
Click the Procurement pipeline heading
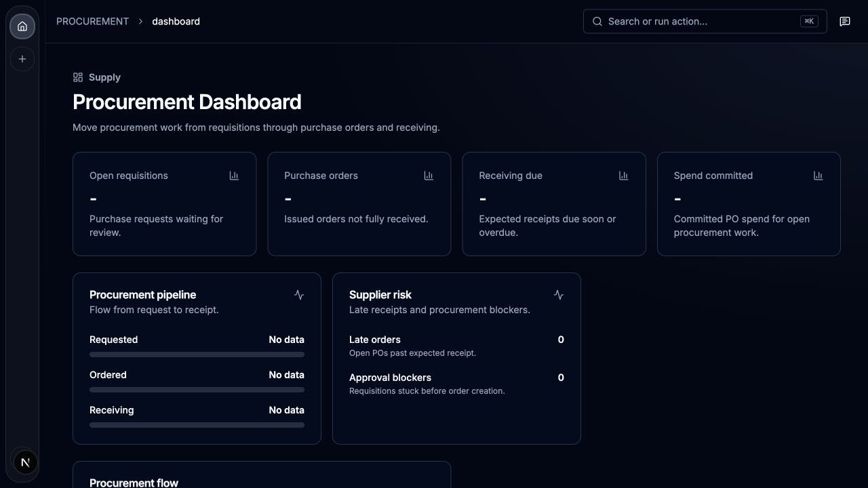pyautogui.click(x=142, y=295)
